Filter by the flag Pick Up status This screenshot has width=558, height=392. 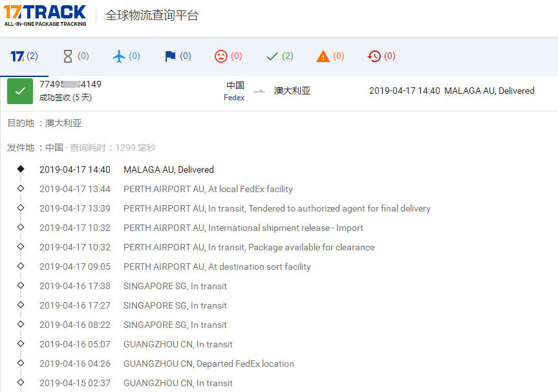tap(178, 56)
